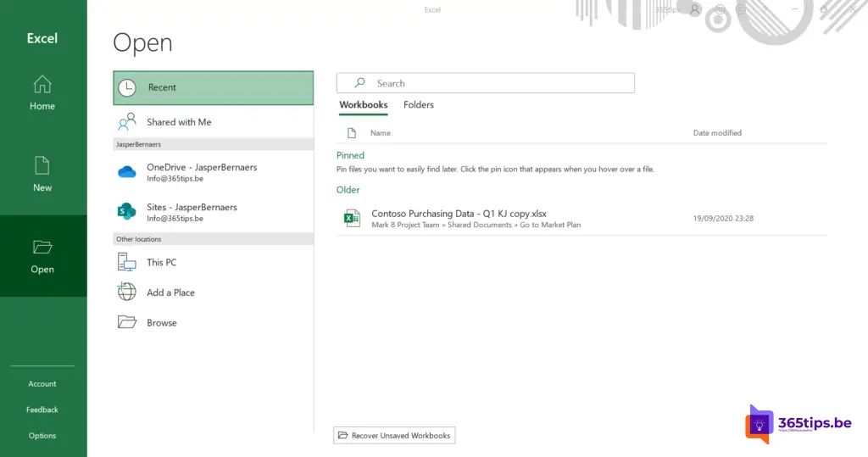
Task: Click the document icon in list header
Action: [352, 133]
